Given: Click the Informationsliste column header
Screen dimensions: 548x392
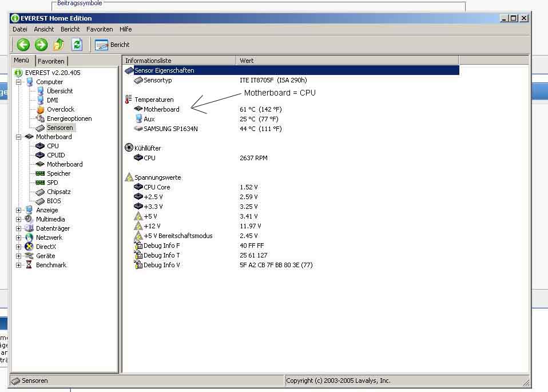Looking at the screenshot, I should click(179, 61).
